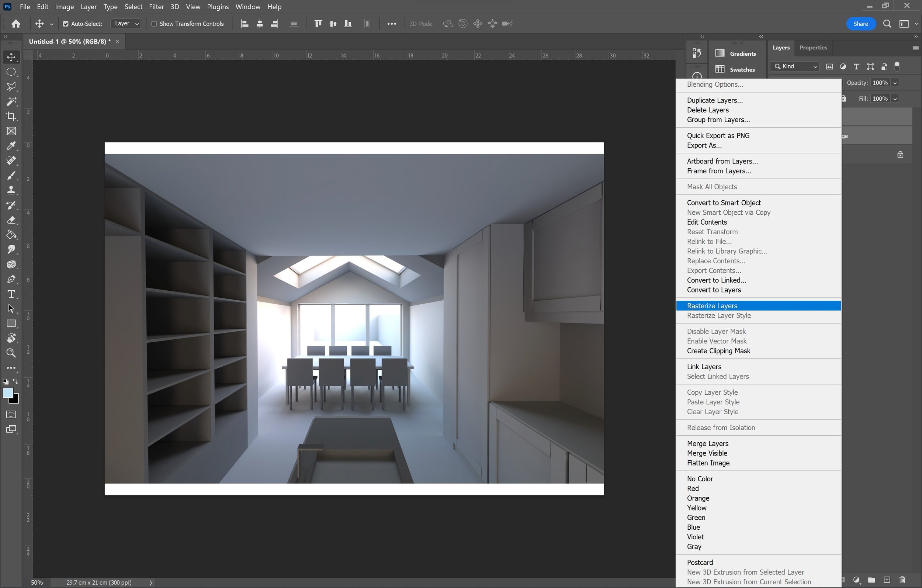Enable Show Transform Controls checkbox

click(154, 24)
